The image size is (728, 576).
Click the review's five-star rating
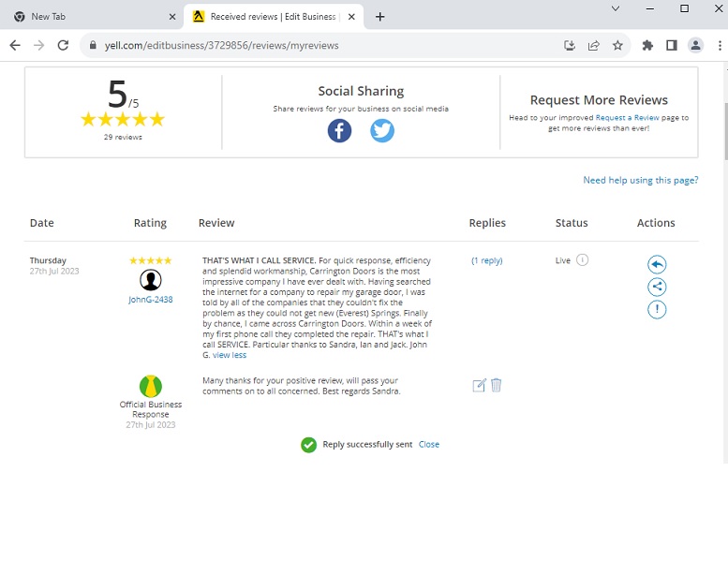151,260
